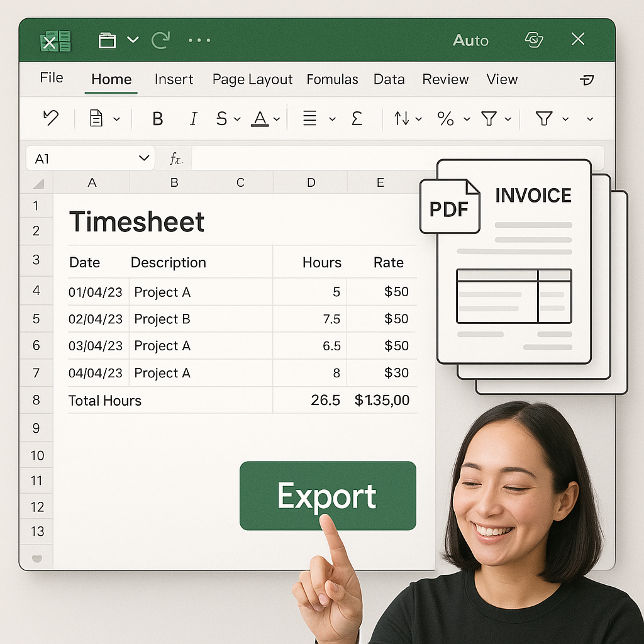Viewport: 644px width, 644px height.
Task: Click the Auto label in title bar
Action: (x=470, y=40)
